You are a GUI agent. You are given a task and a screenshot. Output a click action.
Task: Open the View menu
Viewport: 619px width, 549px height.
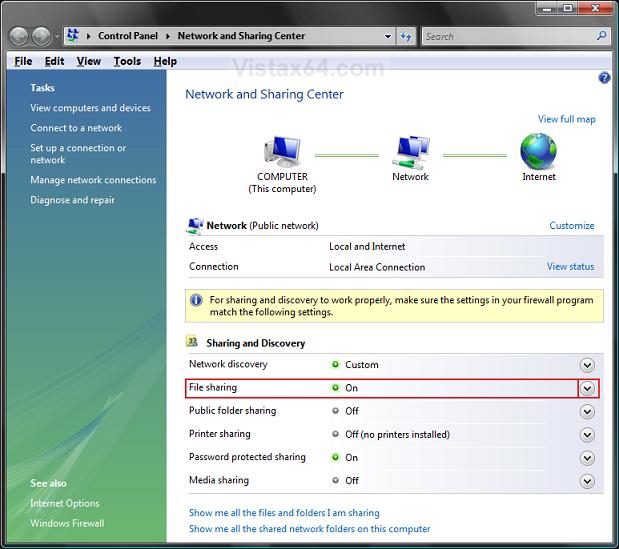pyautogui.click(x=88, y=61)
